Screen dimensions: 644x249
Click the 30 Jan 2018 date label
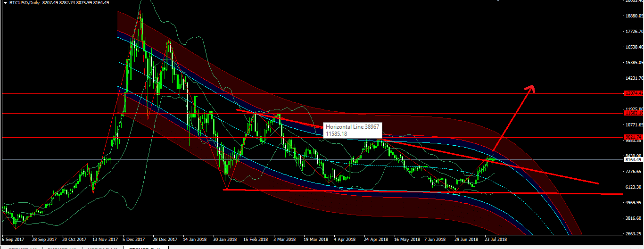pyautogui.click(x=225, y=239)
